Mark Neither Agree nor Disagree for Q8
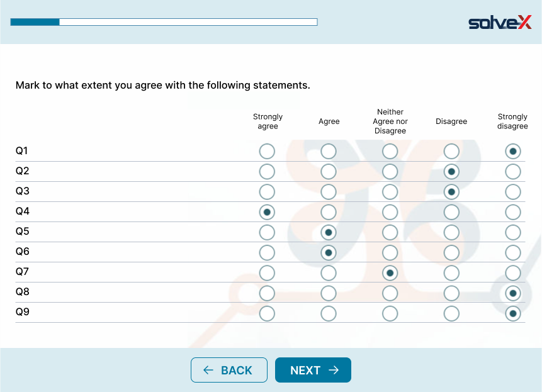Image resolution: width=542 pixels, height=392 pixels. click(390, 293)
